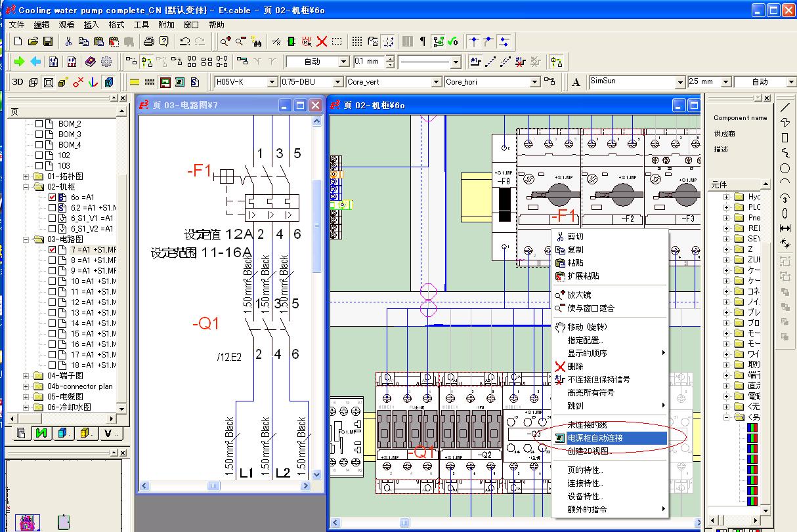Image resolution: width=797 pixels, height=532 pixels.
Task: Open 显示的顺序 submenu
Action: click(609, 353)
